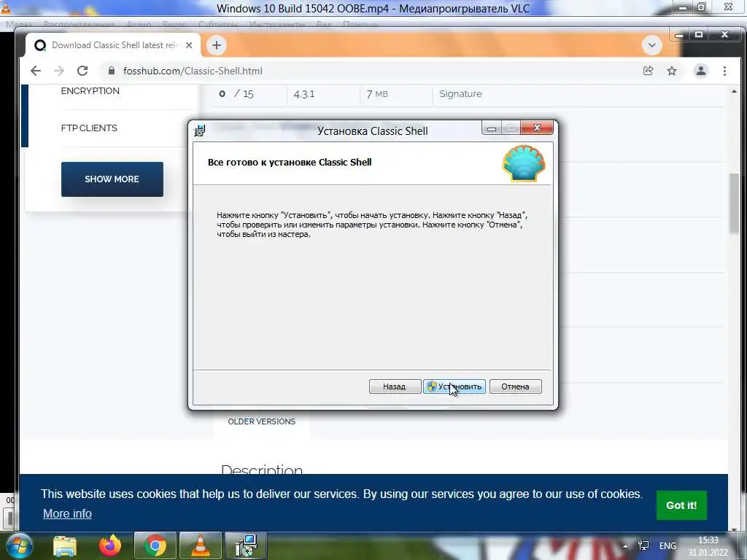This screenshot has height=560, width=747.
Task: Open a new tab with plus button
Action: tap(216, 45)
